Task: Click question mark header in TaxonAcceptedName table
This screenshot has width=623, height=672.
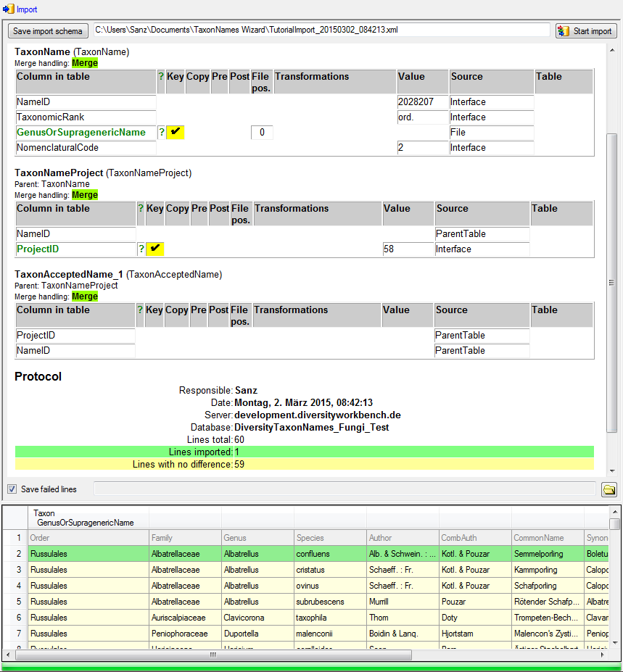Action: click(141, 310)
